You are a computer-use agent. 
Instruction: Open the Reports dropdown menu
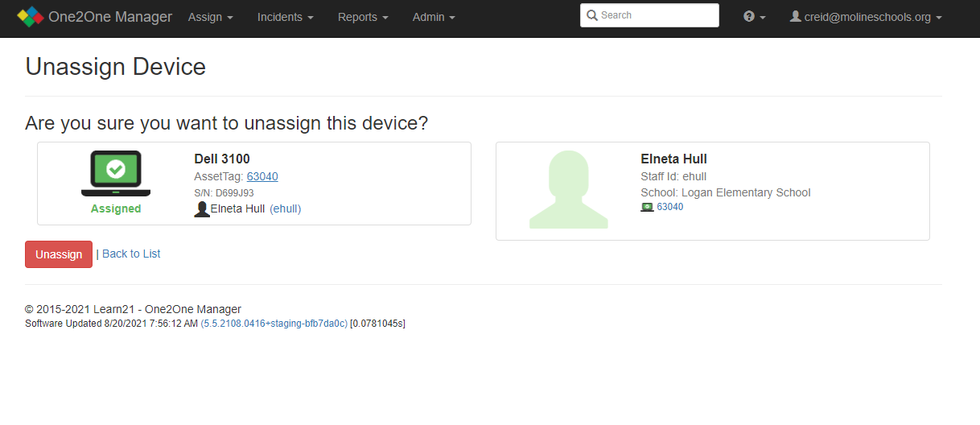click(x=362, y=17)
